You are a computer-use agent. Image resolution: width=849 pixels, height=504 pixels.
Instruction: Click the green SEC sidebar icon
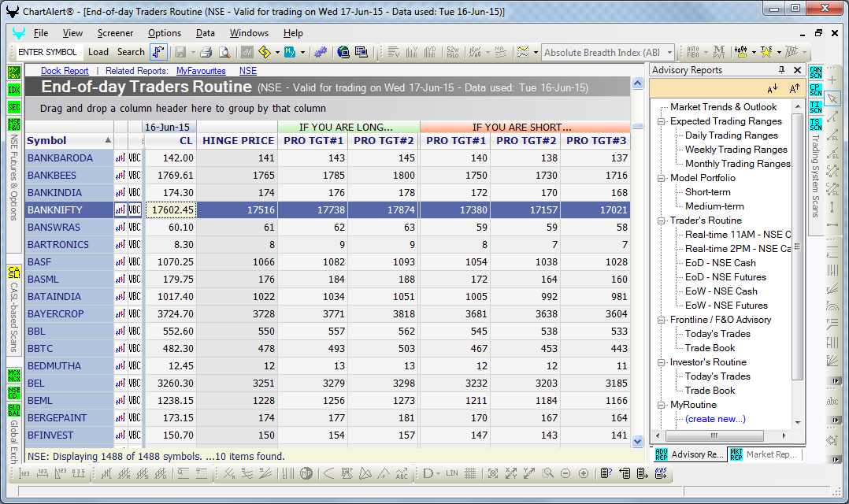click(14, 107)
